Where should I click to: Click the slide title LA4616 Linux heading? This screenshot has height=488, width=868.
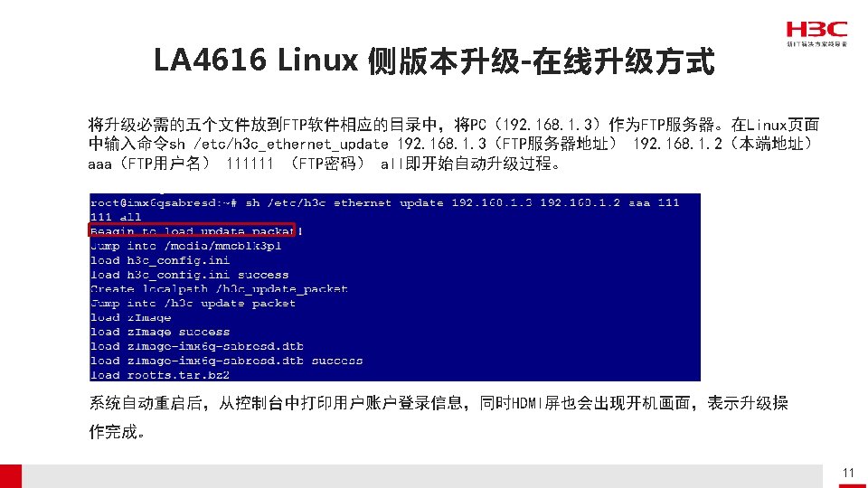tap(434, 61)
